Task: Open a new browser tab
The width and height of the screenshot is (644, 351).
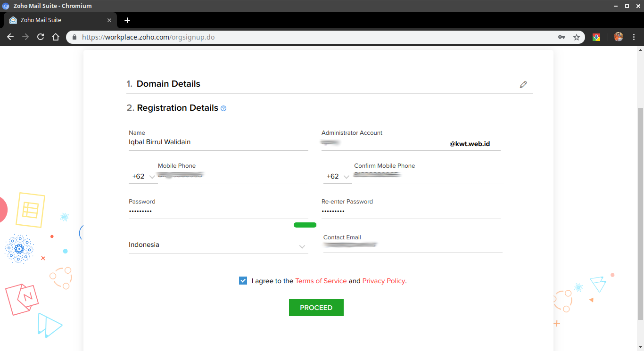Action: tap(127, 20)
